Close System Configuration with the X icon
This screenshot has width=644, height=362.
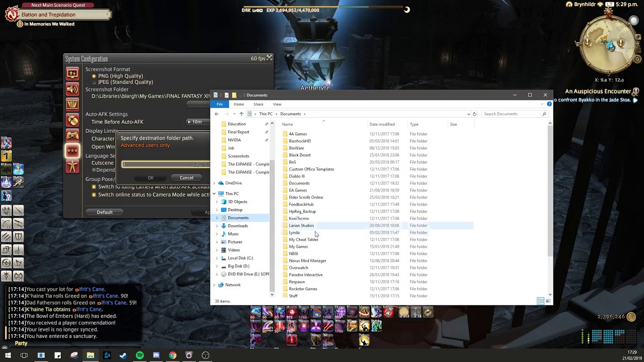[269, 58]
